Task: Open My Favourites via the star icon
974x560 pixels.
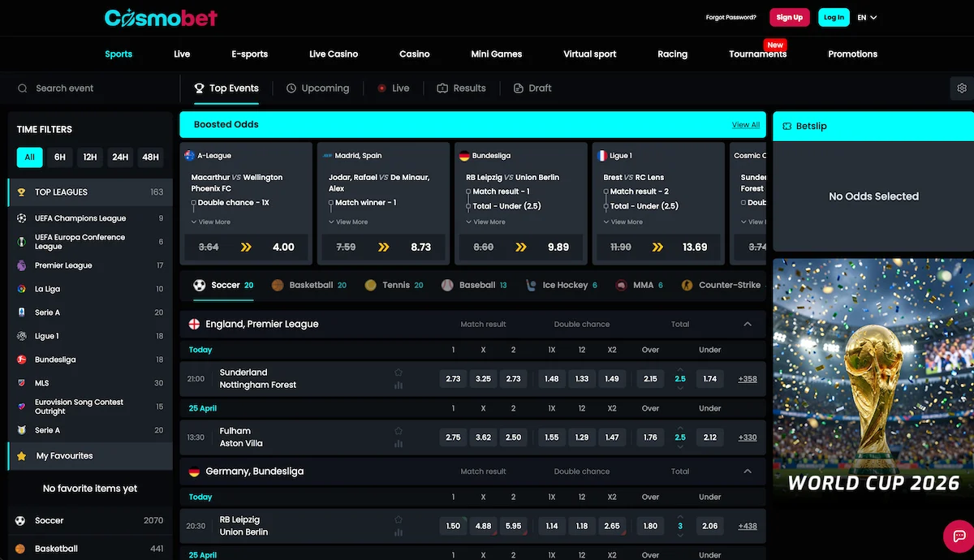Action: click(20, 457)
